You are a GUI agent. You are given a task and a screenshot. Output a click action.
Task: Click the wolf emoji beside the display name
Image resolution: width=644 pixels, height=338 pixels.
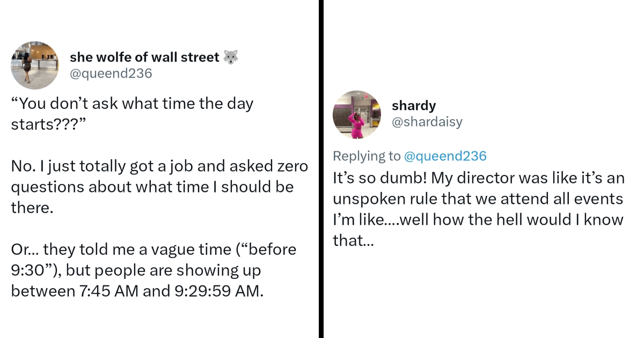[x=231, y=57]
